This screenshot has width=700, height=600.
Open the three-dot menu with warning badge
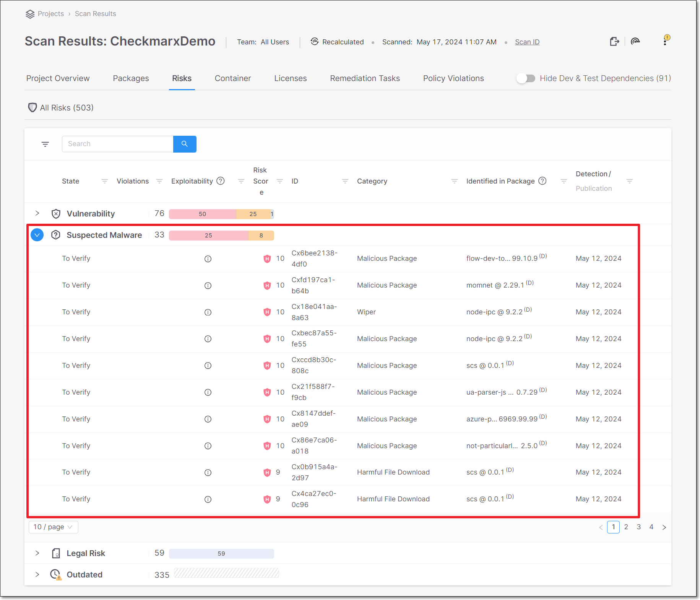pyautogui.click(x=666, y=40)
